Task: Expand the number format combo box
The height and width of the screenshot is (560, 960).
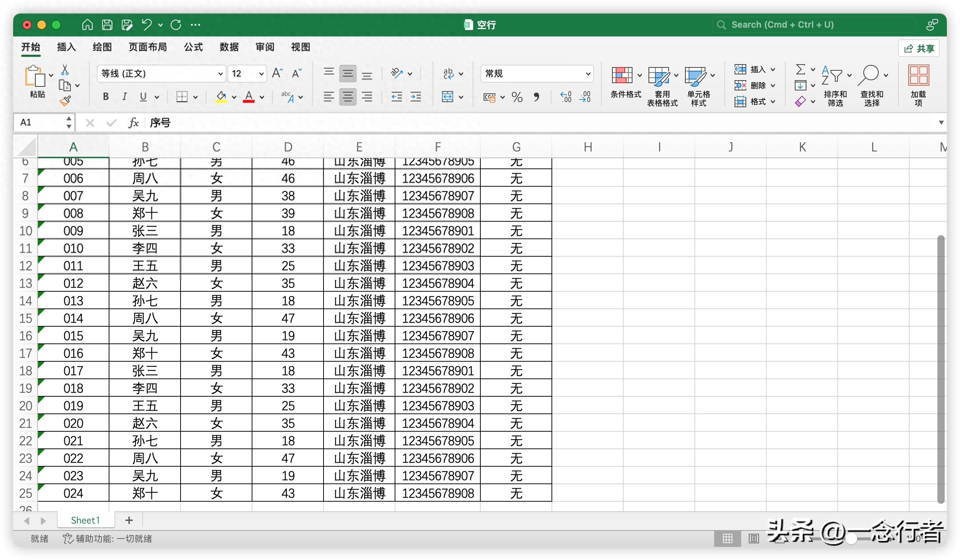Action: pyautogui.click(x=588, y=74)
